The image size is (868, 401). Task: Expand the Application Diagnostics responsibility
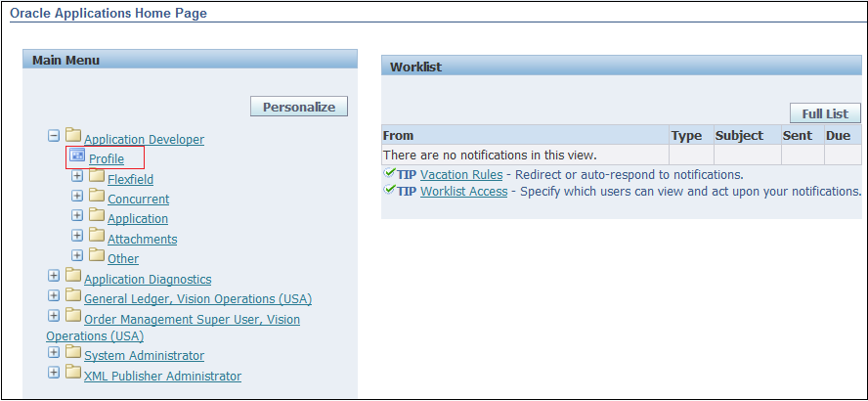pos(53,275)
